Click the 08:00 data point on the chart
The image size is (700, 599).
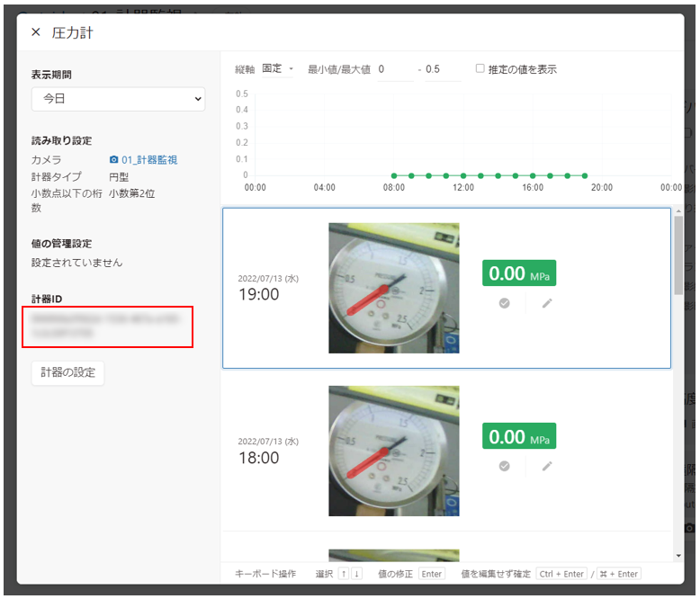[394, 176]
